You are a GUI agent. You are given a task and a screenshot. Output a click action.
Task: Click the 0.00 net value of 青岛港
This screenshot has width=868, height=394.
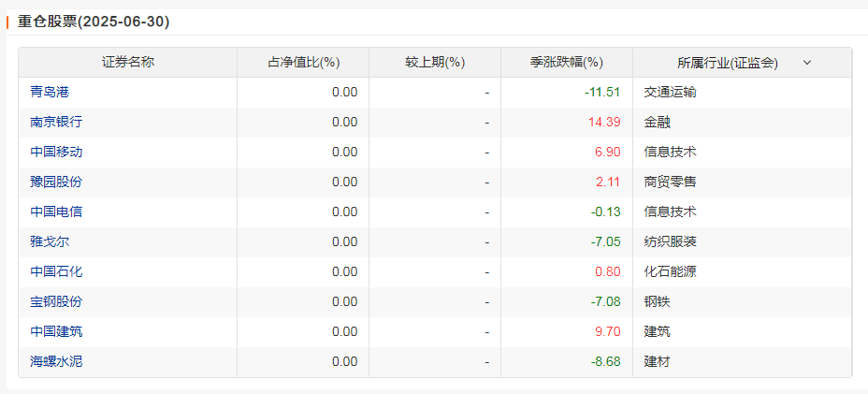pos(345,92)
